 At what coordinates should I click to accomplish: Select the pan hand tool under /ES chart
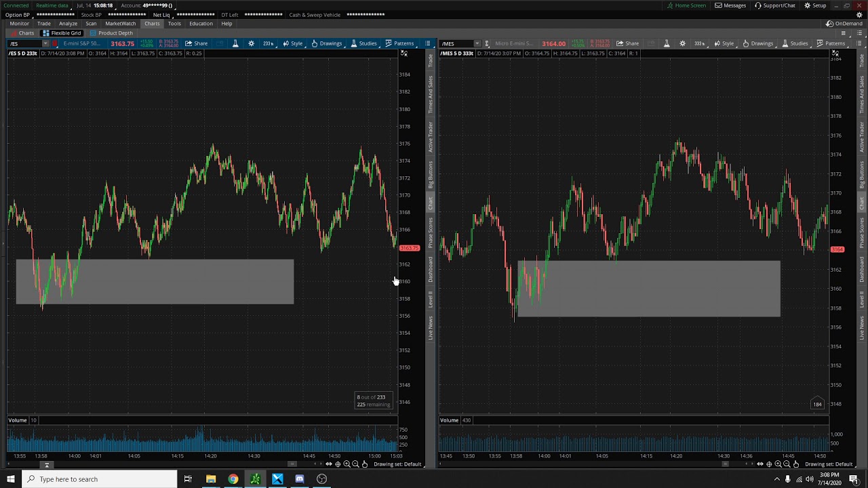click(x=365, y=464)
